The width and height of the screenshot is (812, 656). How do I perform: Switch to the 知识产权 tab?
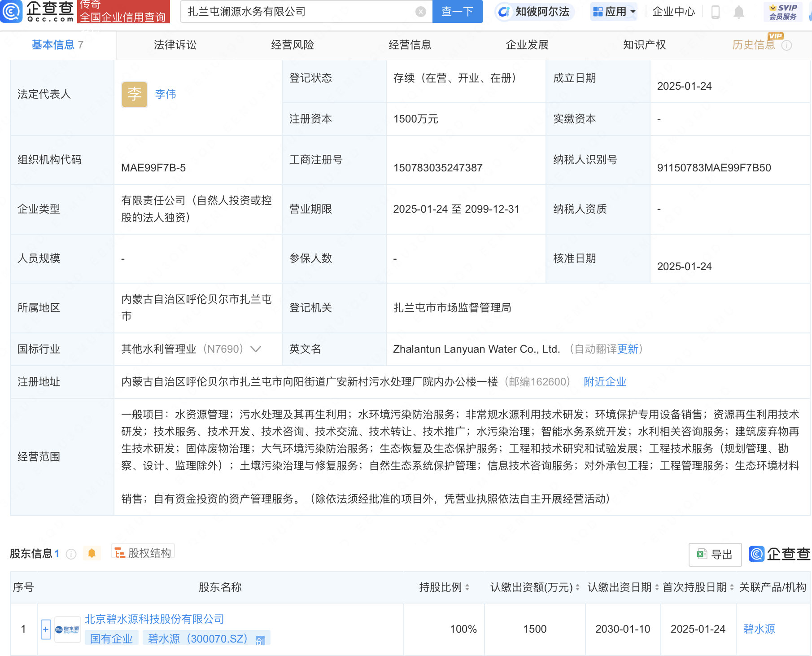pos(644,44)
